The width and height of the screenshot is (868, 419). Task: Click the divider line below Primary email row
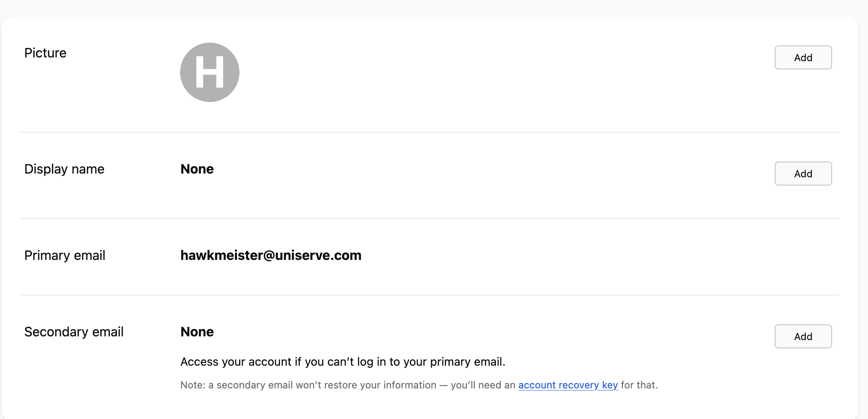click(x=429, y=295)
